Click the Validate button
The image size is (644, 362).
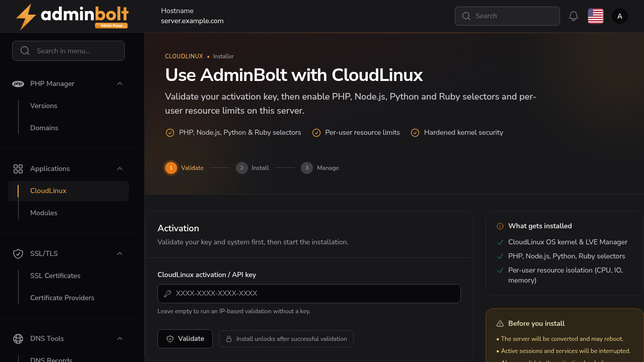[185, 339]
